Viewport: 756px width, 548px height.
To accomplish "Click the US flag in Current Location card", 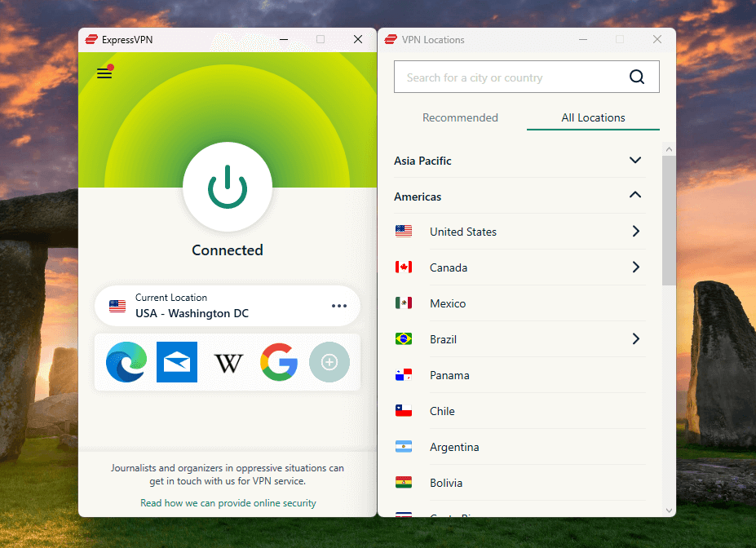I will (x=117, y=306).
